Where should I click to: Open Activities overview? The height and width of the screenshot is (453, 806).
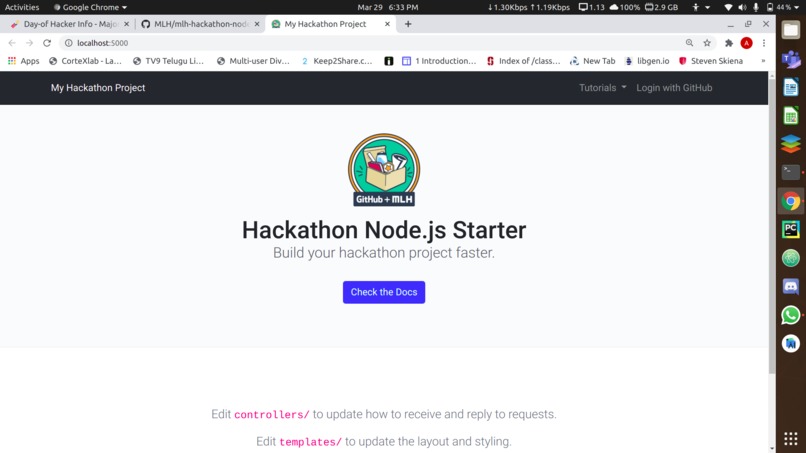tap(22, 7)
